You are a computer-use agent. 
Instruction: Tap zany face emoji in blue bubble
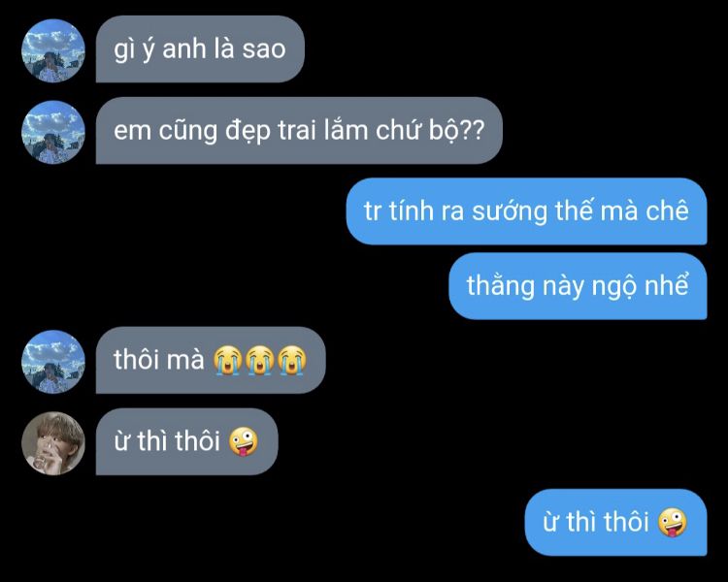point(673,523)
